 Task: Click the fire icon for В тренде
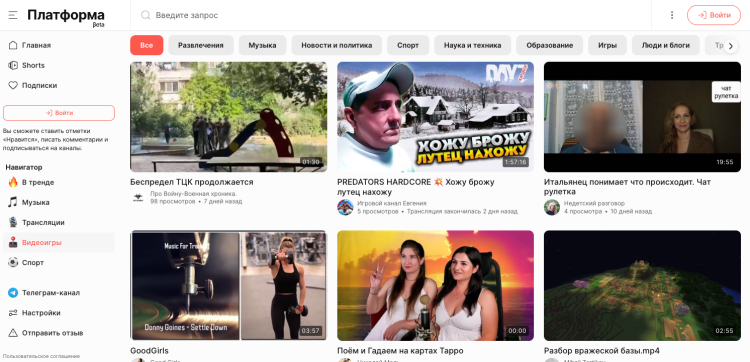13,182
